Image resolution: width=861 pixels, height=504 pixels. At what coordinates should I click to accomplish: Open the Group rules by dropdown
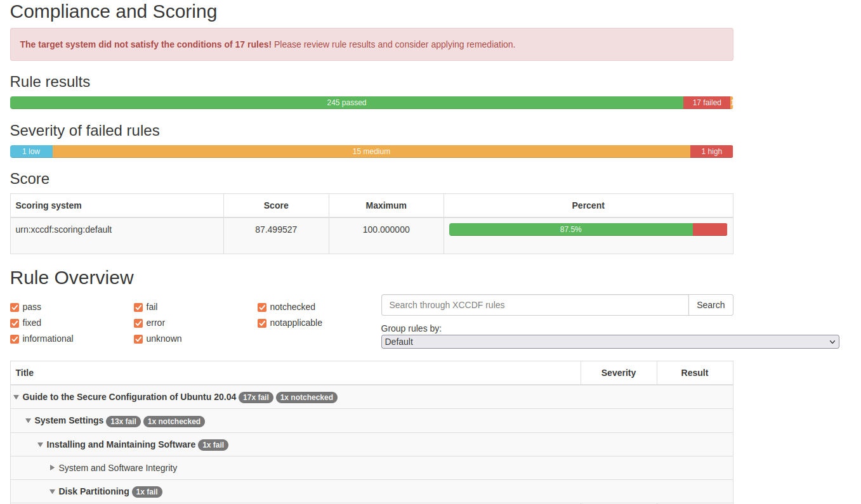coord(610,342)
